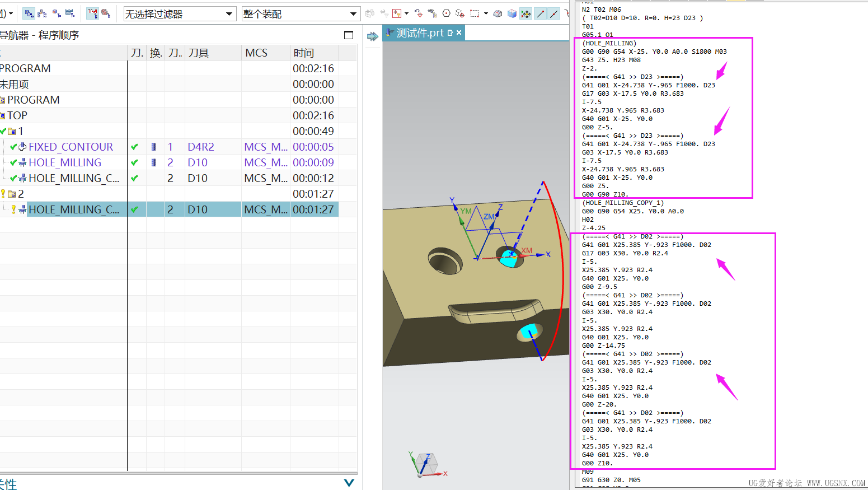Select the TOP program group

pos(17,115)
